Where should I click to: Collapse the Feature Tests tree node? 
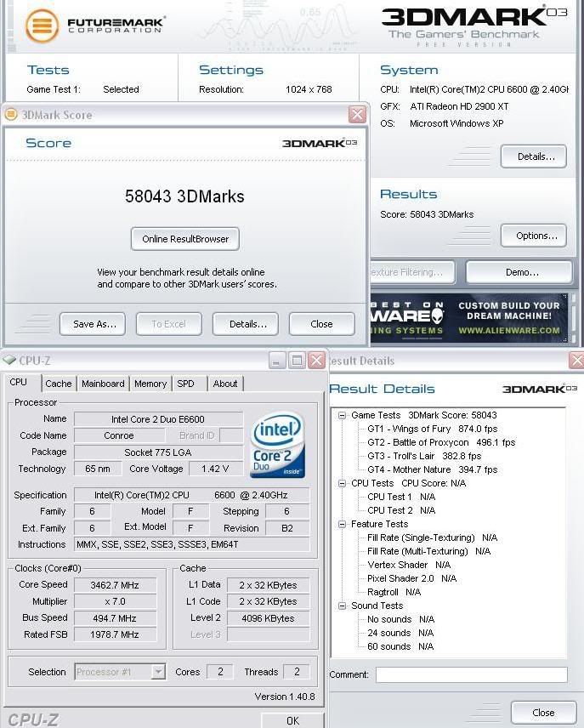tap(342, 524)
